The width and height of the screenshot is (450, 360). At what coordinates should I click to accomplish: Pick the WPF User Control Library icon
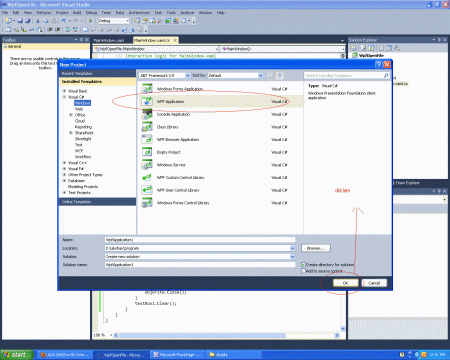click(x=147, y=190)
